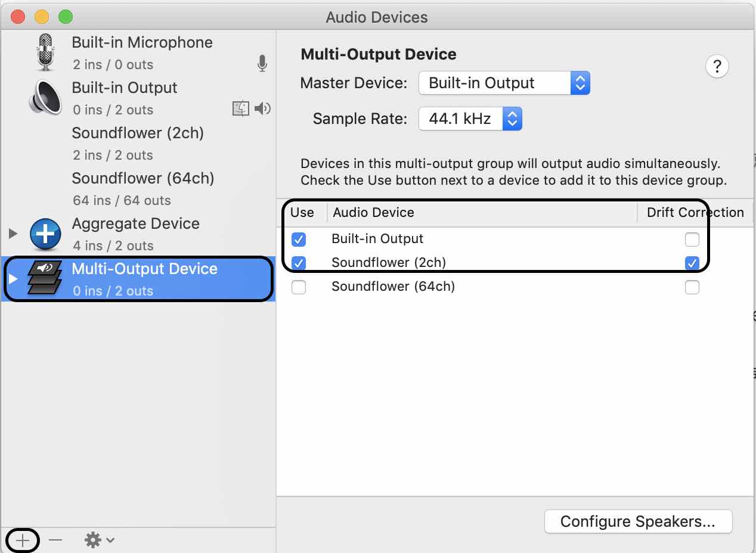The height and width of the screenshot is (553, 756).
Task: Click the Aggregate Device plus icon
Action: 45,233
